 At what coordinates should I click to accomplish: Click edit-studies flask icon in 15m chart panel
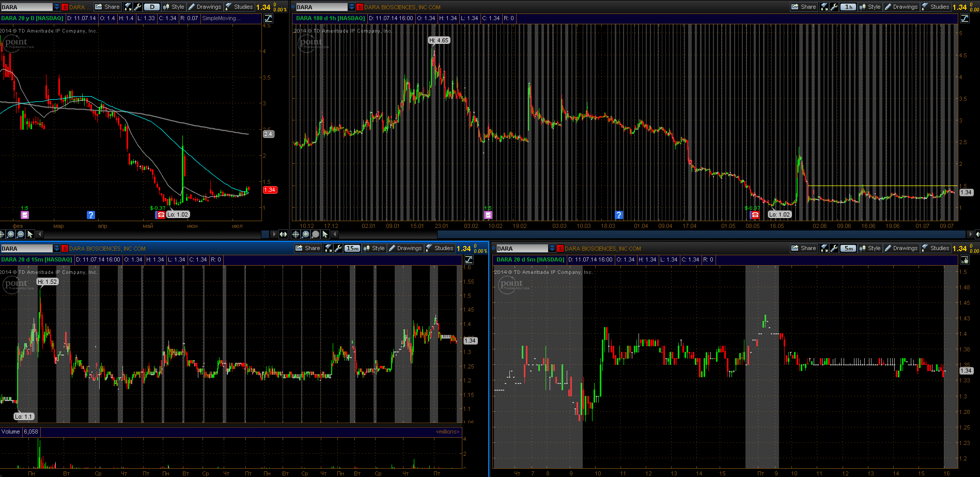tap(329, 248)
